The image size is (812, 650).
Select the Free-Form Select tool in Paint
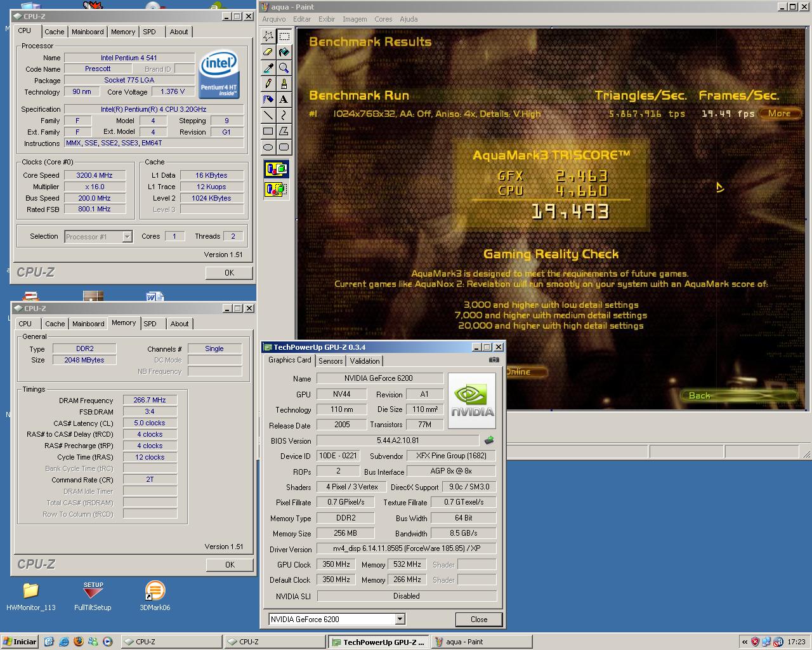tap(268, 36)
